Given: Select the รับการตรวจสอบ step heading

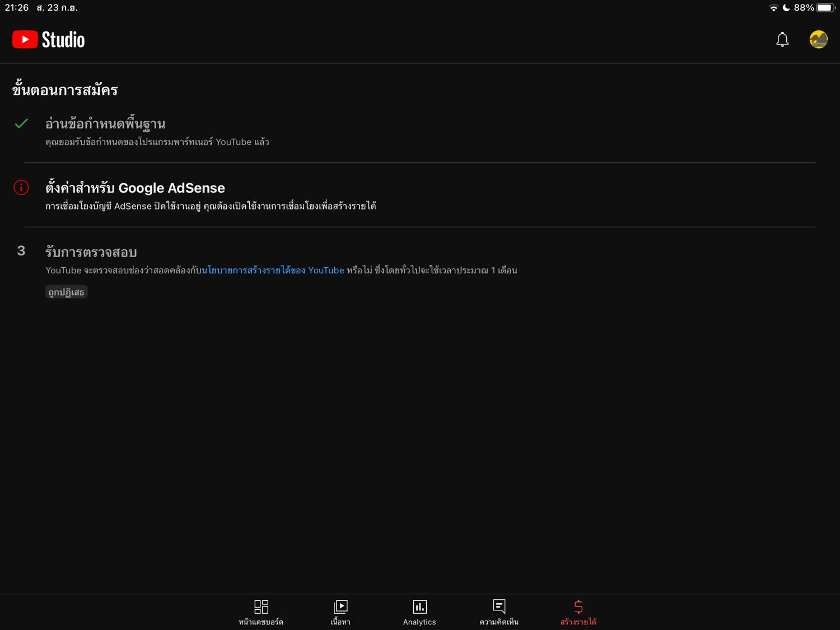Looking at the screenshot, I should [x=91, y=252].
